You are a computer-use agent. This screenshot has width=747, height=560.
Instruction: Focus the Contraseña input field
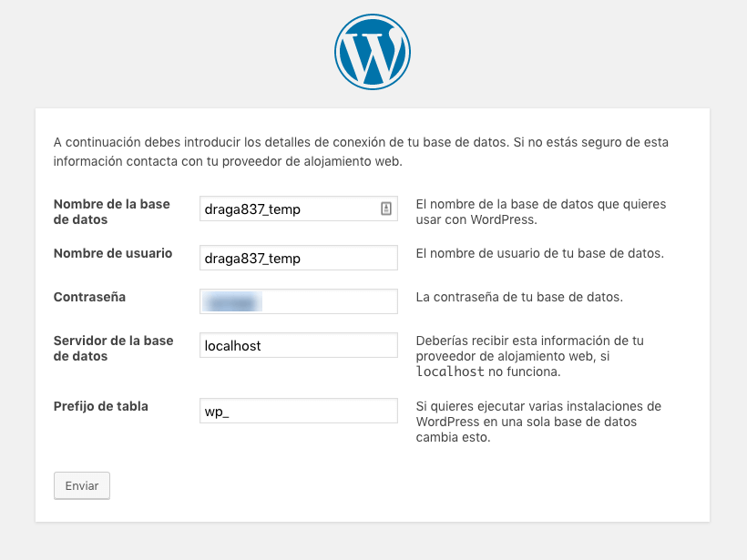coord(299,301)
